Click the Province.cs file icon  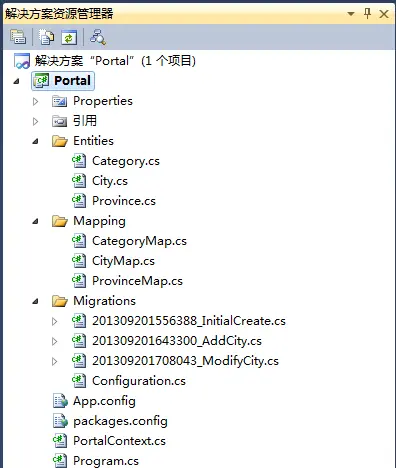click(79, 201)
